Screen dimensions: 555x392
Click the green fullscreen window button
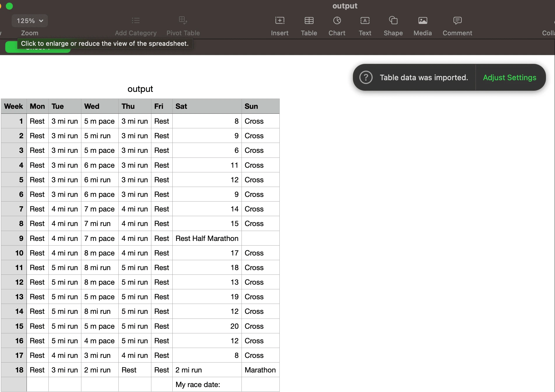pos(9,6)
